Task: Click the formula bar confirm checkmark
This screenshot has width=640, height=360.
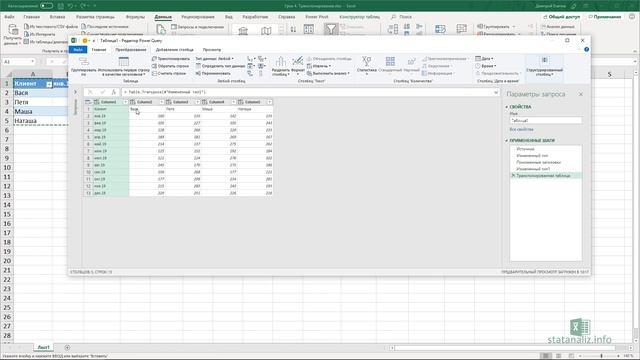Action: pos(102,92)
